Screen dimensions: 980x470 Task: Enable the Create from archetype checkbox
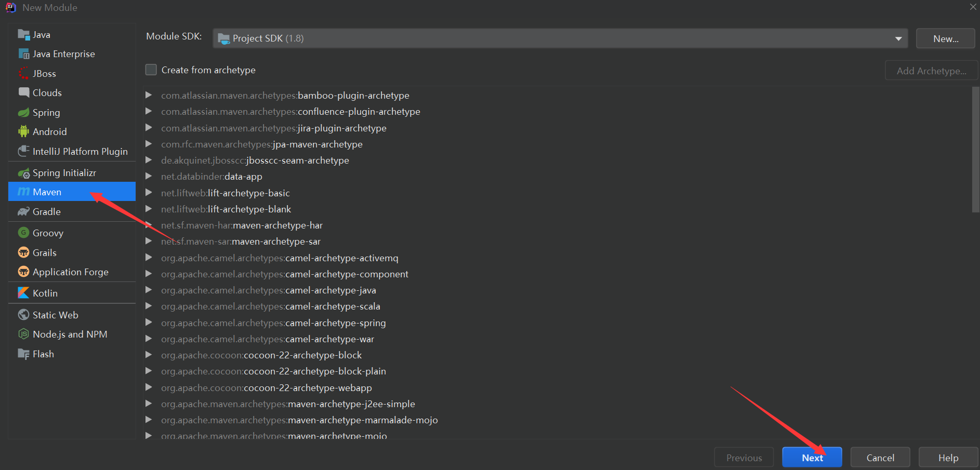click(x=151, y=70)
